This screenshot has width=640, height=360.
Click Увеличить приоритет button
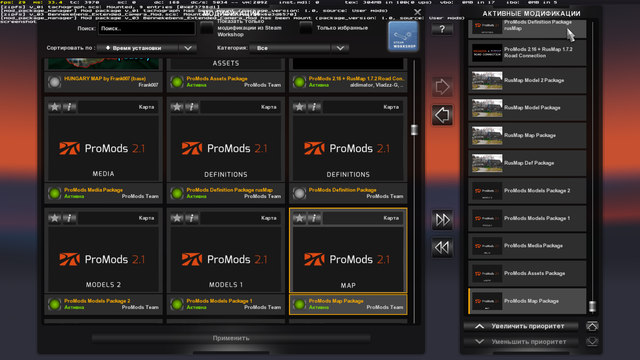coord(521,326)
